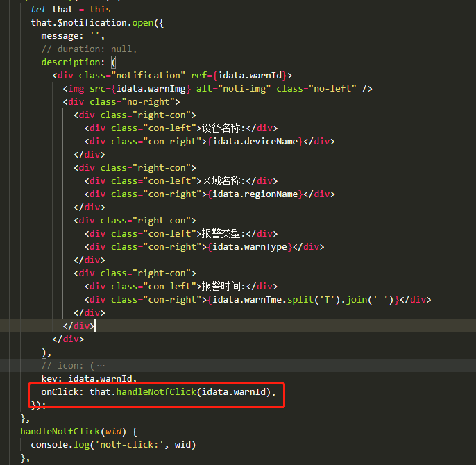Viewport: 476px width, 465px height.
Task: Click the "no-right" class string
Action: pyautogui.click(x=148, y=102)
